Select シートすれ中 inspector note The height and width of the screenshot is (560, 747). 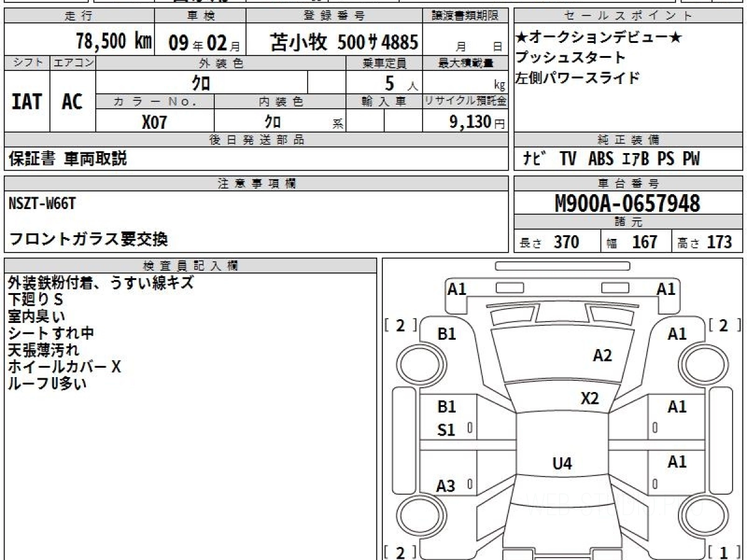[51, 334]
